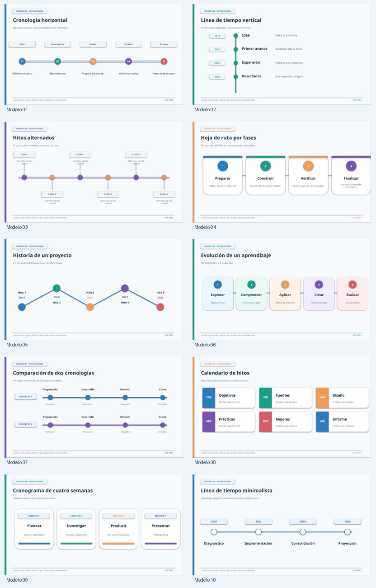Screen dimensions: 376x588
Task: Open the Cronograma de cuatro semanas slide
Action: 94,525
